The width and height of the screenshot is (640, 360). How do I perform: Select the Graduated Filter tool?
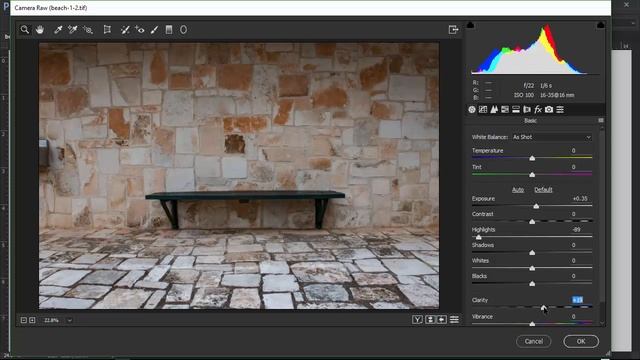169,30
